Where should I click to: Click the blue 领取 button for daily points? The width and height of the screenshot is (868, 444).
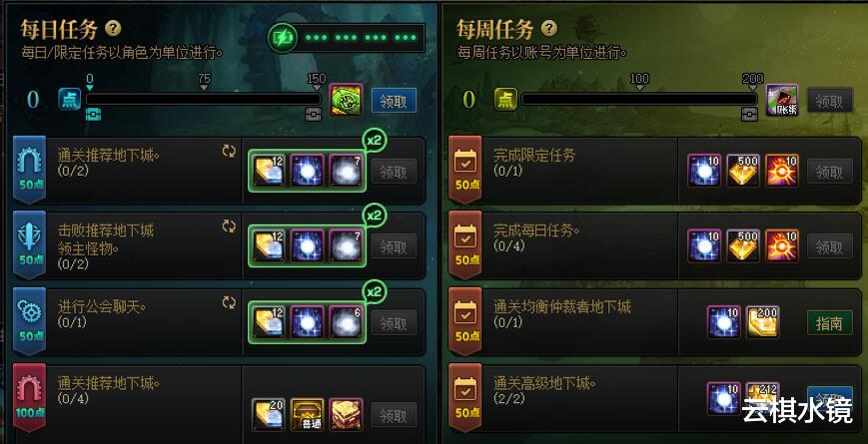tap(394, 101)
